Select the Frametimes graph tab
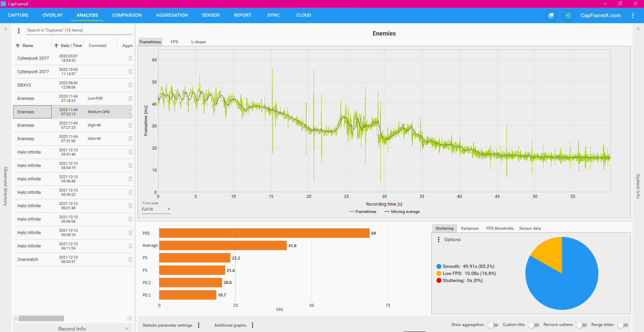 pos(150,42)
